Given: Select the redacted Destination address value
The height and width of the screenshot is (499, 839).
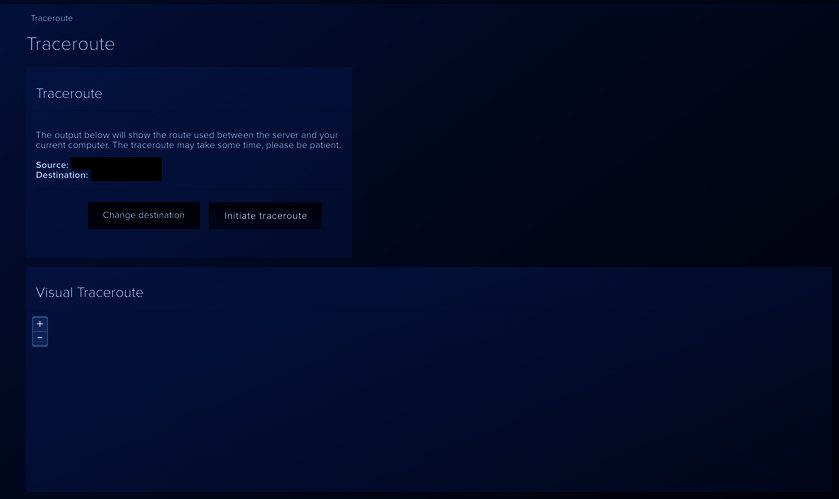Looking at the screenshot, I should 125,175.
